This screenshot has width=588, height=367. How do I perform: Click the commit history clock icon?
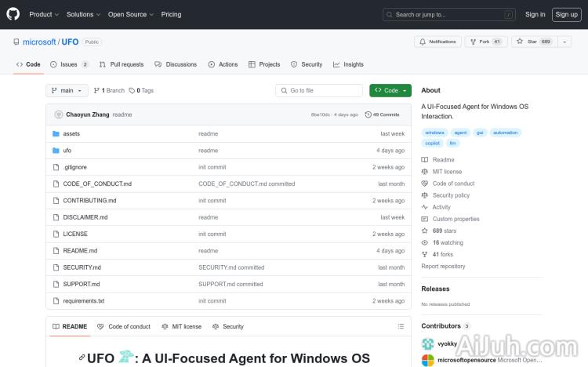(x=368, y=114)
